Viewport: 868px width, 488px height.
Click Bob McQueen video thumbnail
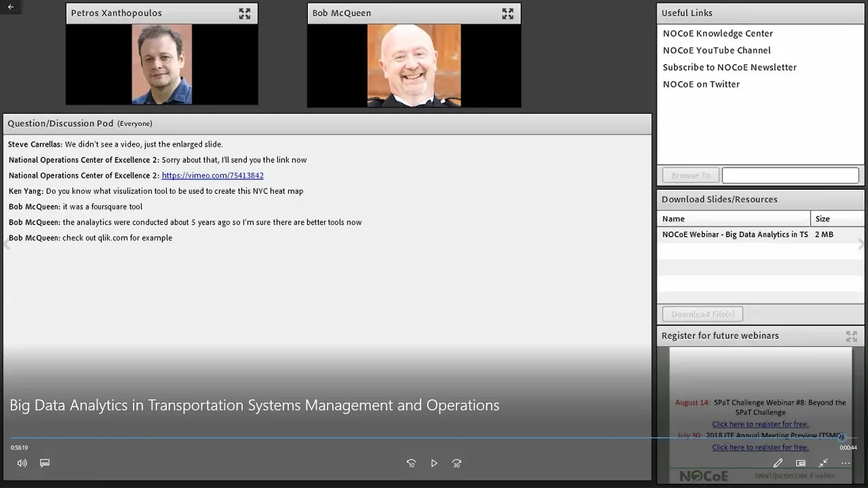pos(414,65)
